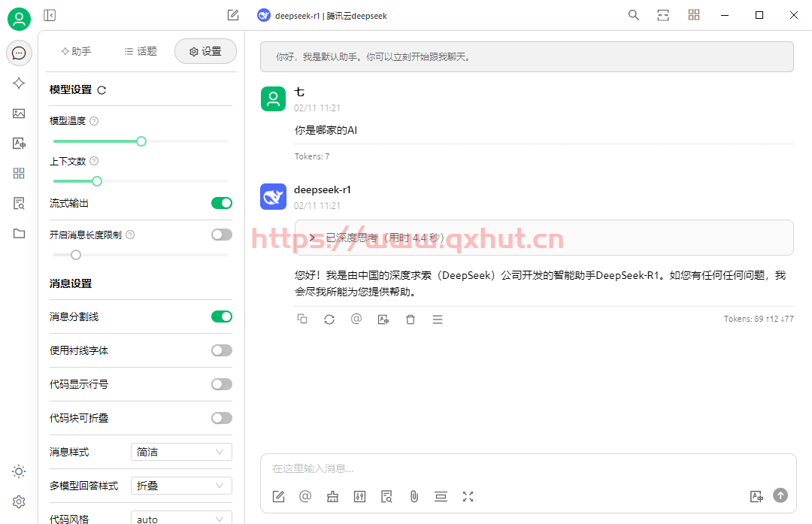Open the 多模型回答样式 dropdown showing 折叠

coord(181,486)
